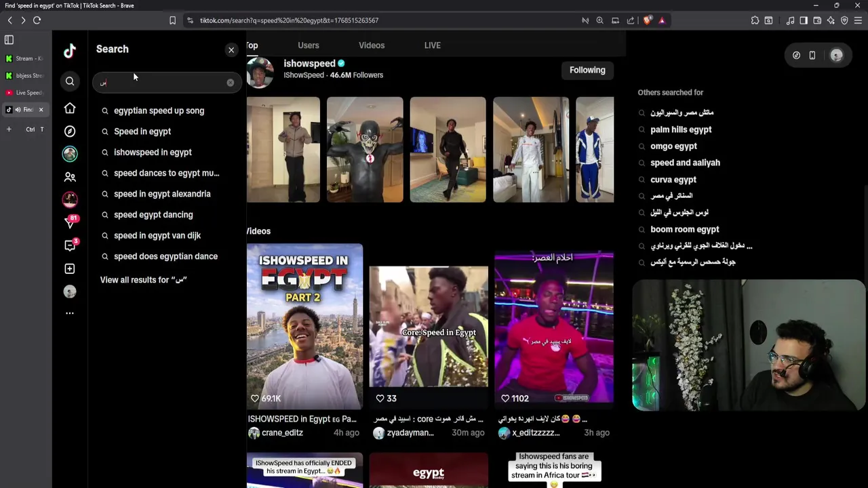Switch to 'Live Speed' YouTube tab
Viewport: 868px width, 488px height.
pos(24,92)
